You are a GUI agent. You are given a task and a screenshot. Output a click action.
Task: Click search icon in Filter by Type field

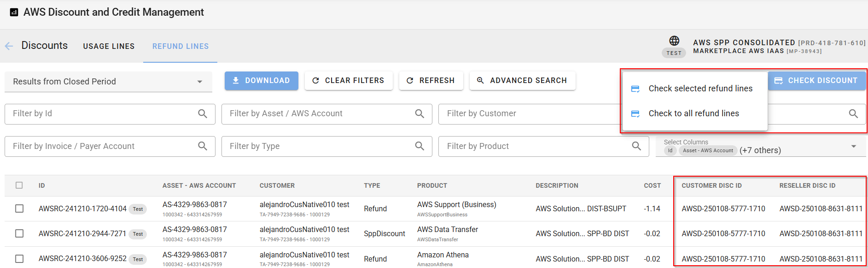419,146
